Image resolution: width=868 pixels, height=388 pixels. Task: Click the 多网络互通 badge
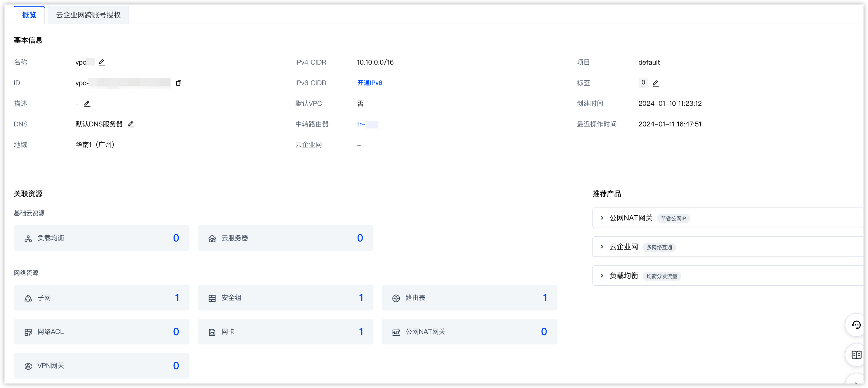(659, 248)
